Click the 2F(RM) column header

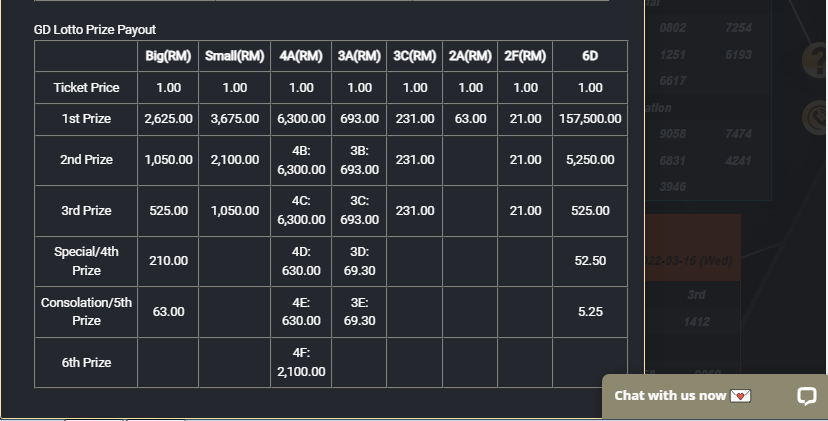[525, 56]
